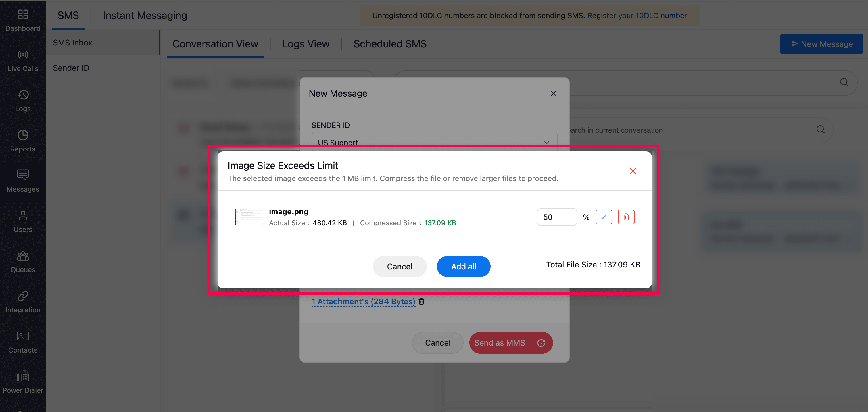Click the image.png thumbnail preview
Screen dimensions: 868x412
tap(249, 217)
